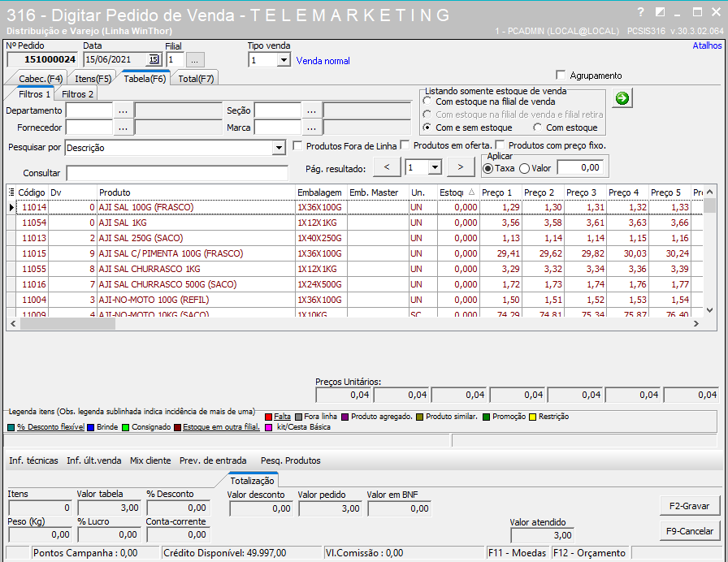Open the Fornecedor lookup ellipsis button

(123, 128)
